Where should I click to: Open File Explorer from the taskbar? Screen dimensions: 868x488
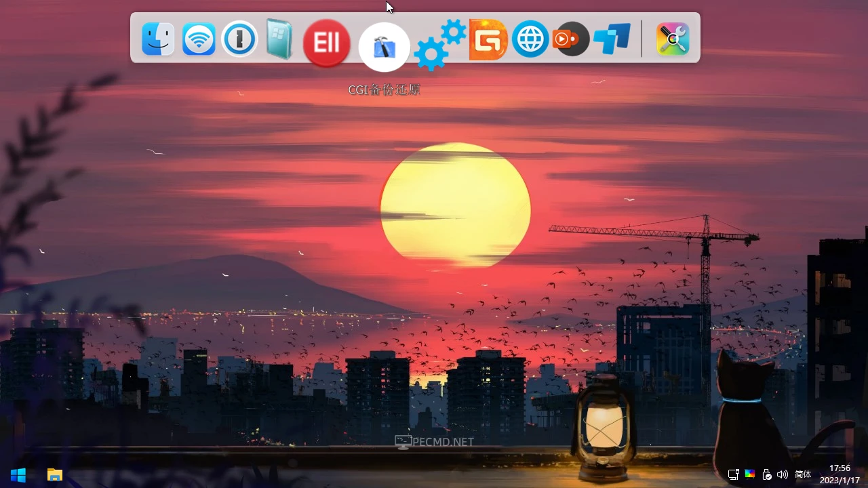point(55,475)
